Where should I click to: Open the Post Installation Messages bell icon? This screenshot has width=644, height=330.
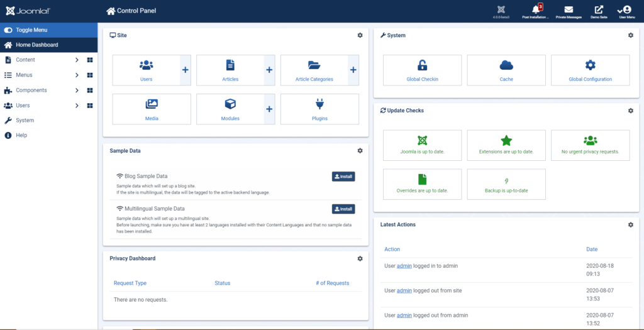[x=536, y=10]
